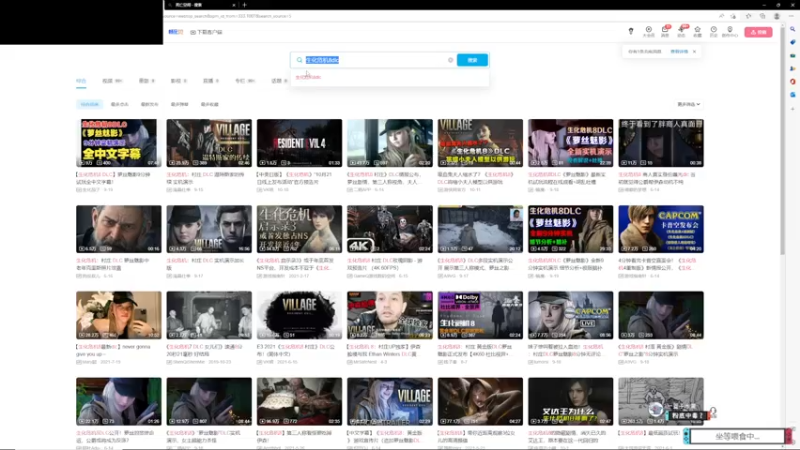
Task: Open browser collections icon
Action: pyautogui.click(x=762, y=16)
